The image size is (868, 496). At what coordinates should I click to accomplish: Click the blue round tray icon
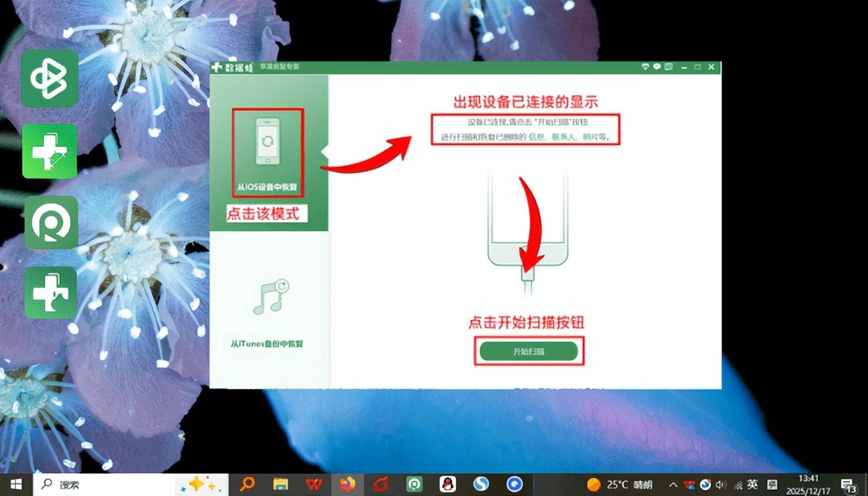[x=706, y=484]
